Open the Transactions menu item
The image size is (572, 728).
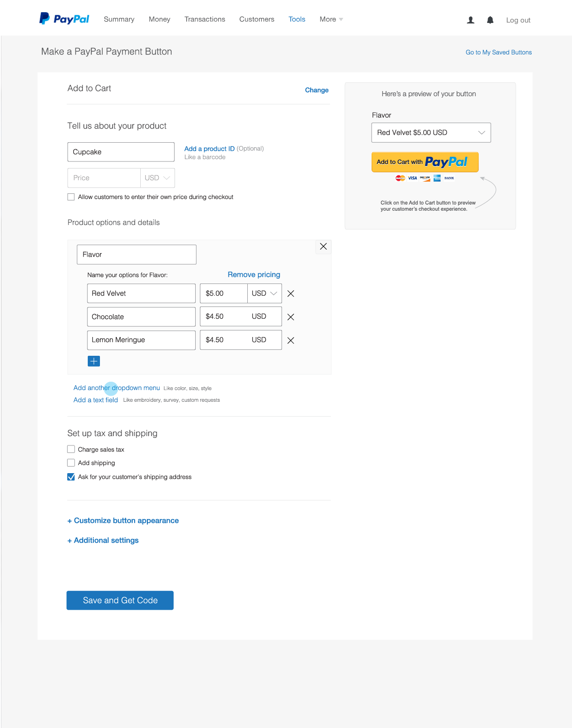(205, 19)
